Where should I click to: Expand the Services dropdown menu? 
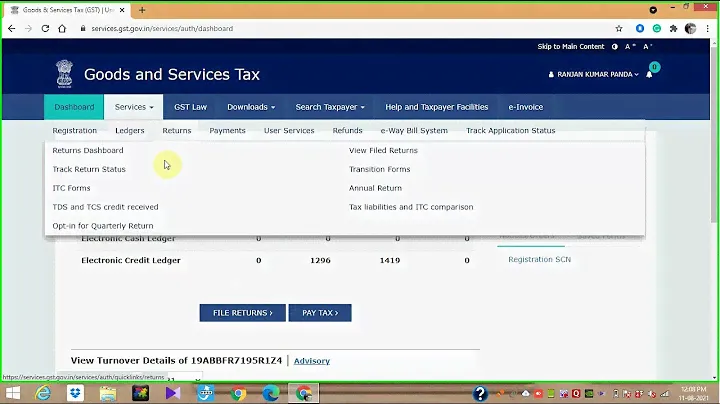(133, 107)
